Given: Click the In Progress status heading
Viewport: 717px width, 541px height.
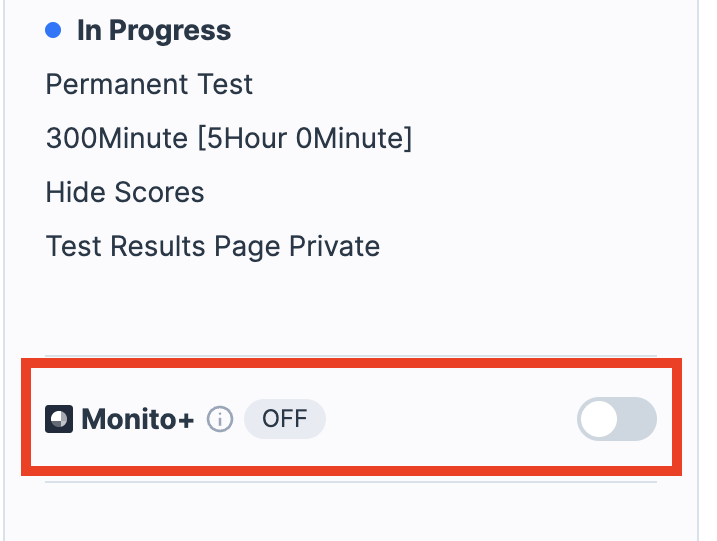Looking at the screenshot, I should (x=154, y=31).
